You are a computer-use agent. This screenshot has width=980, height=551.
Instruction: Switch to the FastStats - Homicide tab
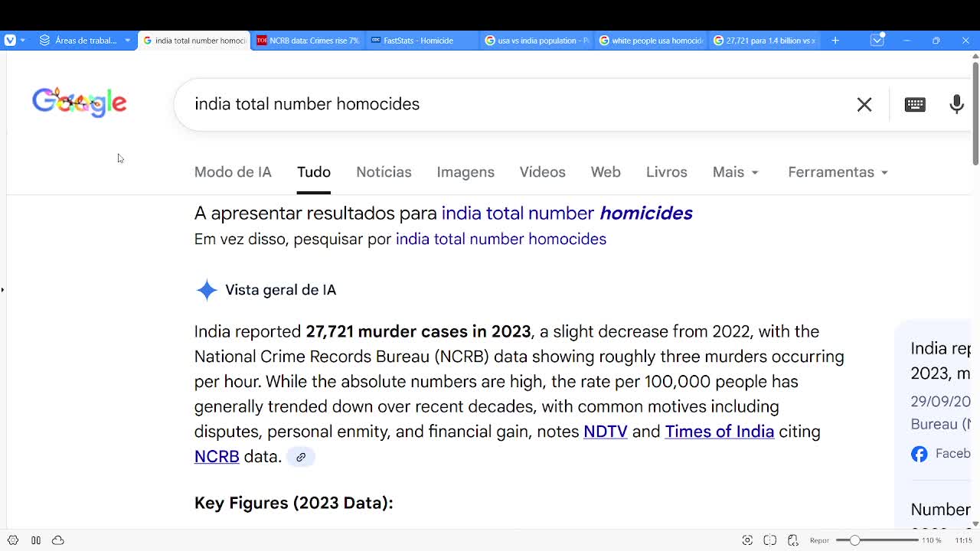421,41
